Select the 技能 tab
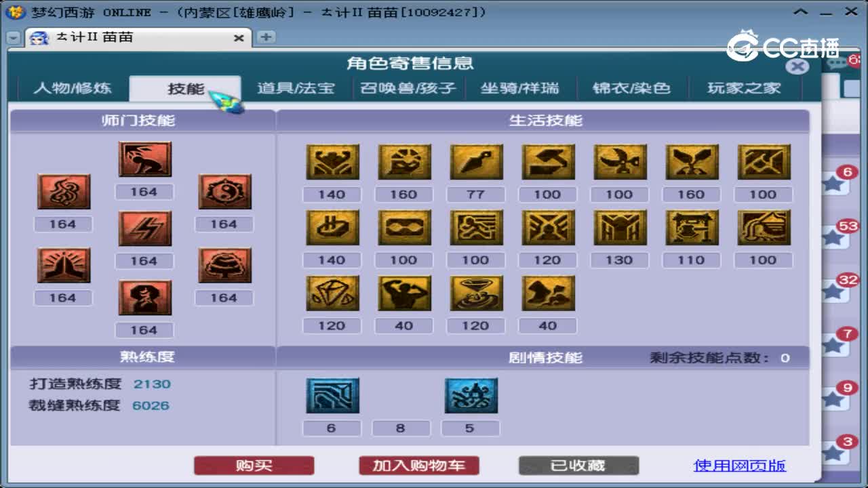Viewport: 868px width, 488px height. tap(185, 88)
